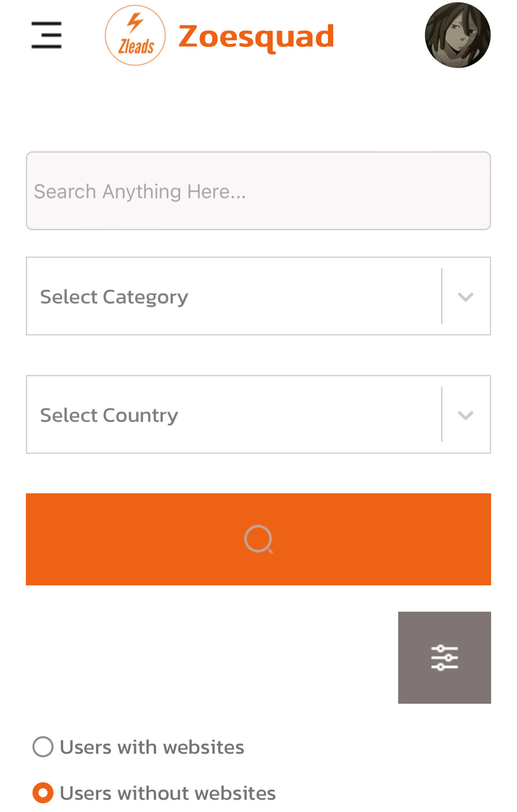Click the 'Select Country' placeholder text
517x812 pixels.
pos(109,416)
